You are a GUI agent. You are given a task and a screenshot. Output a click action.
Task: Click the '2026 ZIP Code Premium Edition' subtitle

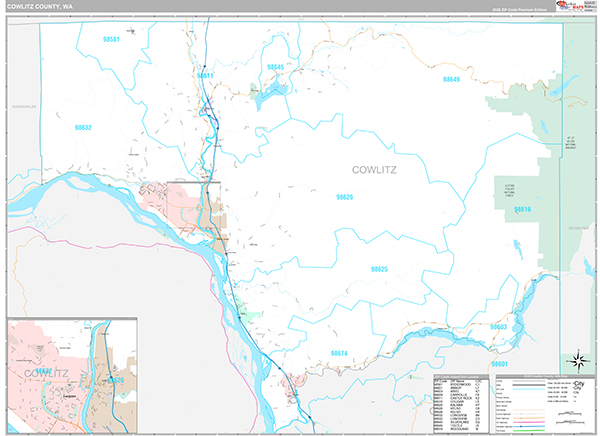(519, 10)
